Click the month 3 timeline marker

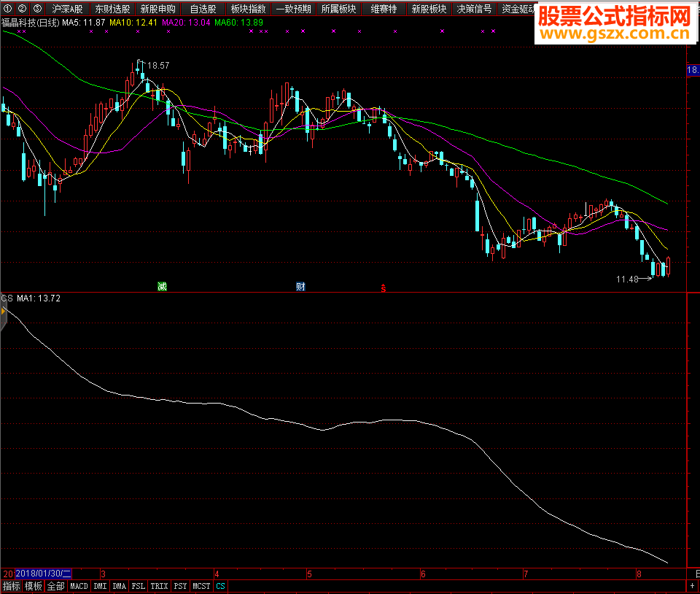(x=103, y=574)
